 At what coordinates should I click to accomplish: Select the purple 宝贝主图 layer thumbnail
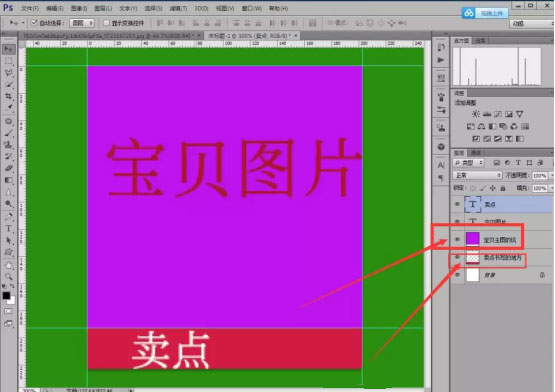(473, 239)
